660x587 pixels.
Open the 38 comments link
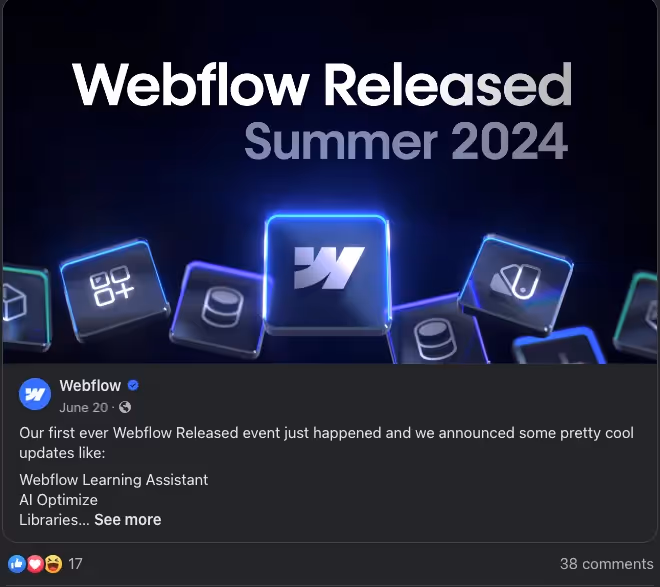click(x=607, y=563)
